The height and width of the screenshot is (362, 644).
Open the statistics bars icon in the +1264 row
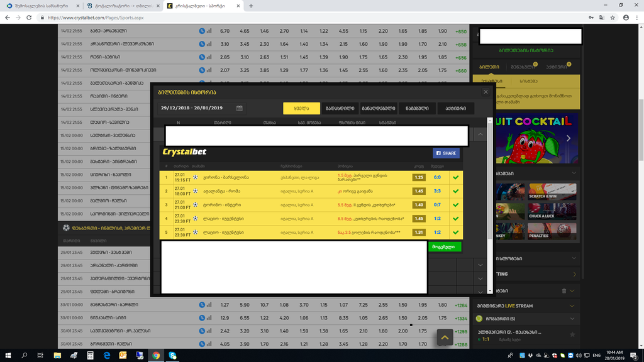pyautogui.click(x=209, y=305)
